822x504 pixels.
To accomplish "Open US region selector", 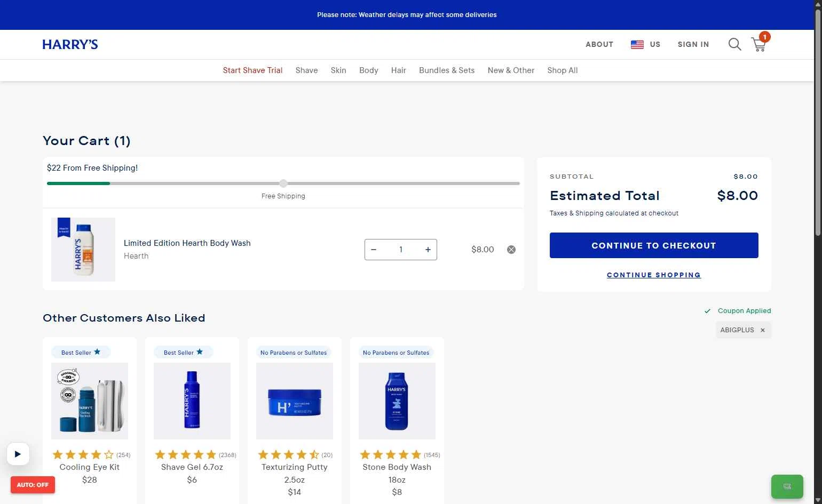I will tap(646, 44).
